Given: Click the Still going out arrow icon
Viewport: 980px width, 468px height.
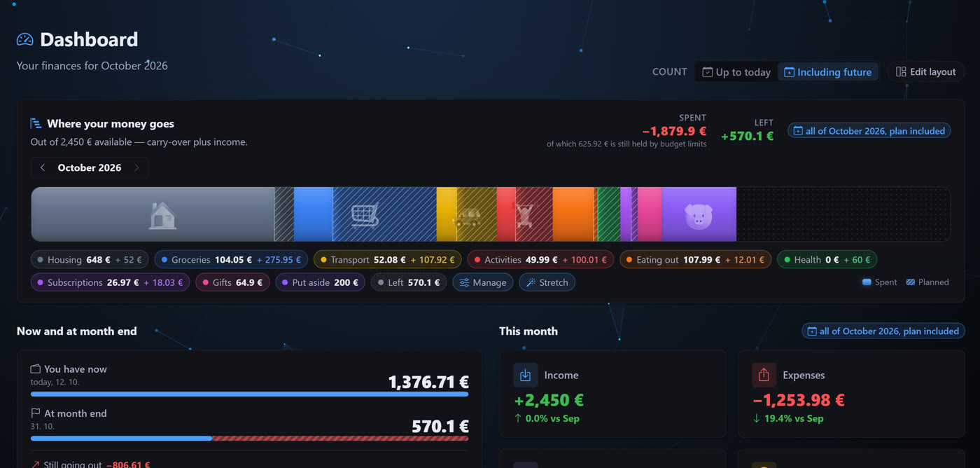Looking at the screenshot, I should tap(35, 464).
